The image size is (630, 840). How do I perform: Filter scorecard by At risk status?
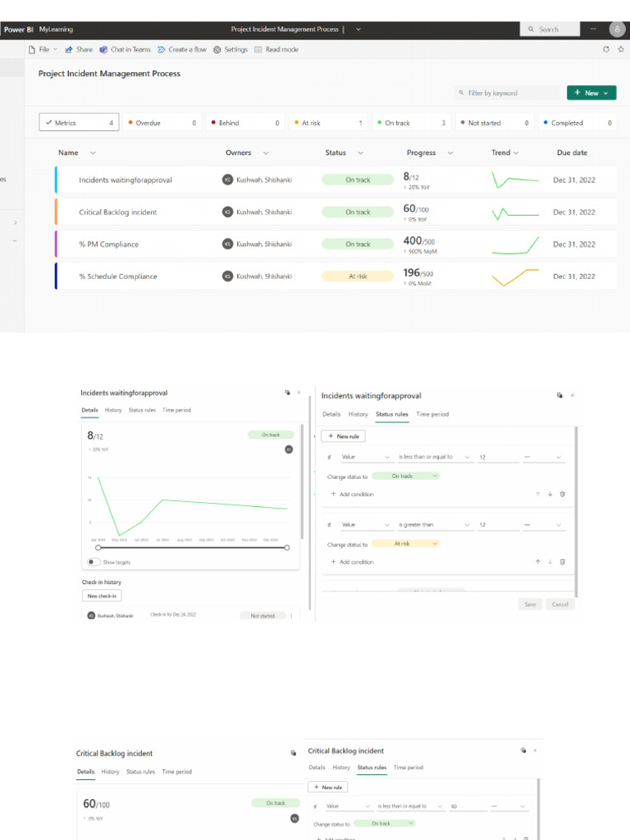pyautogui.click(x=328, y=123)
